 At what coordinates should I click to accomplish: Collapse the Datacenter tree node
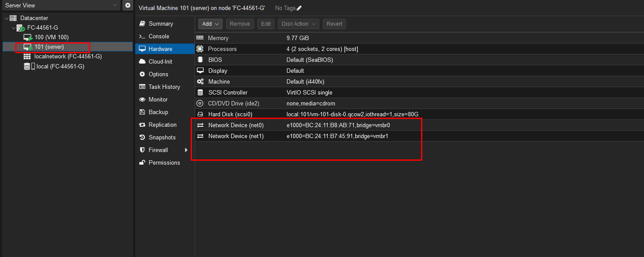6,18
